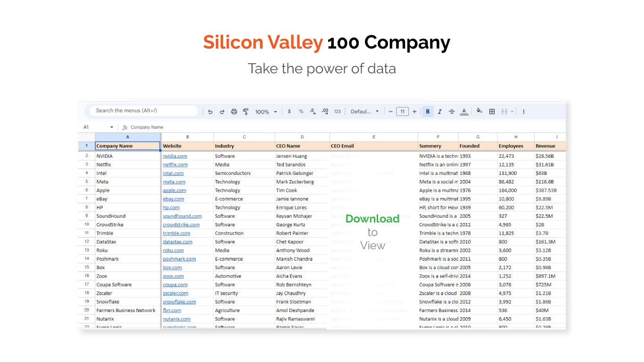
Task: Select the Trimble company cell
Action: 128,233
